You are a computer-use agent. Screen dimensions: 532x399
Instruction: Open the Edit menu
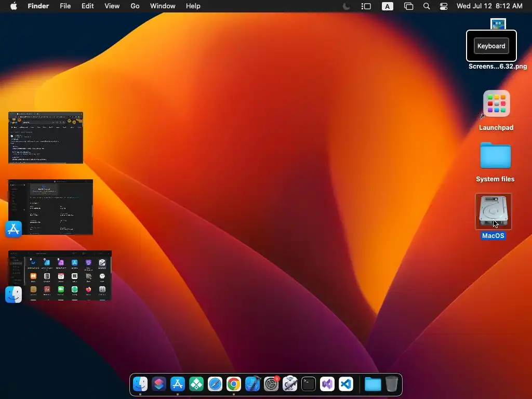(87, 6)
